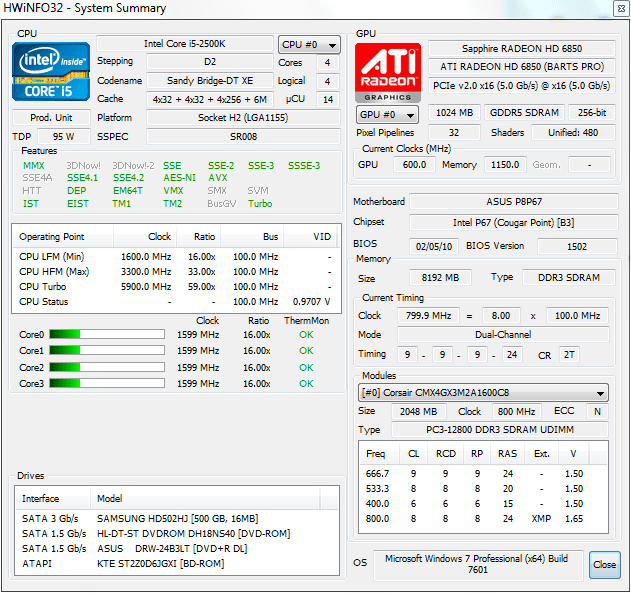This screenshot has height=593, width=631.
Task: Click the SR008 SSPEC field
Action: pyautogui.click(x=243, y=136)
